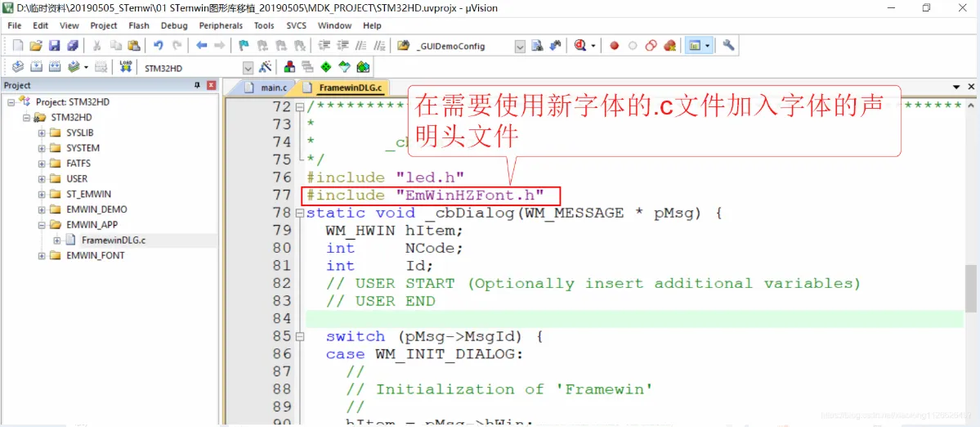980x427 pixels.
Task: Click code line #include "led.h"
Action: pyautogui.click(x=385, y=177)
